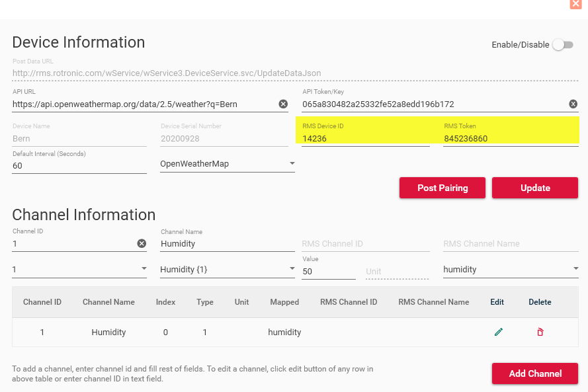Screen dimensions: 588x392
Task: Click the Index cell showing 0
Action: point(165,332)
